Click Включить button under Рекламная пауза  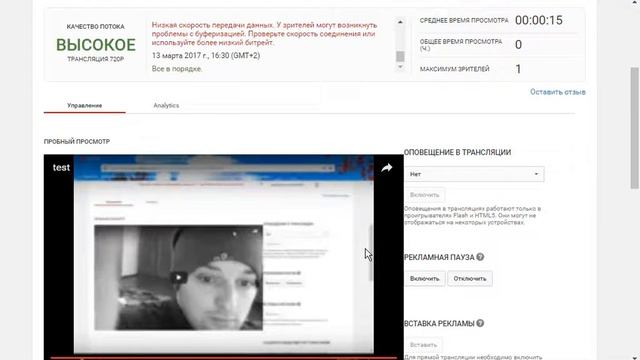(x=424, y=278)
